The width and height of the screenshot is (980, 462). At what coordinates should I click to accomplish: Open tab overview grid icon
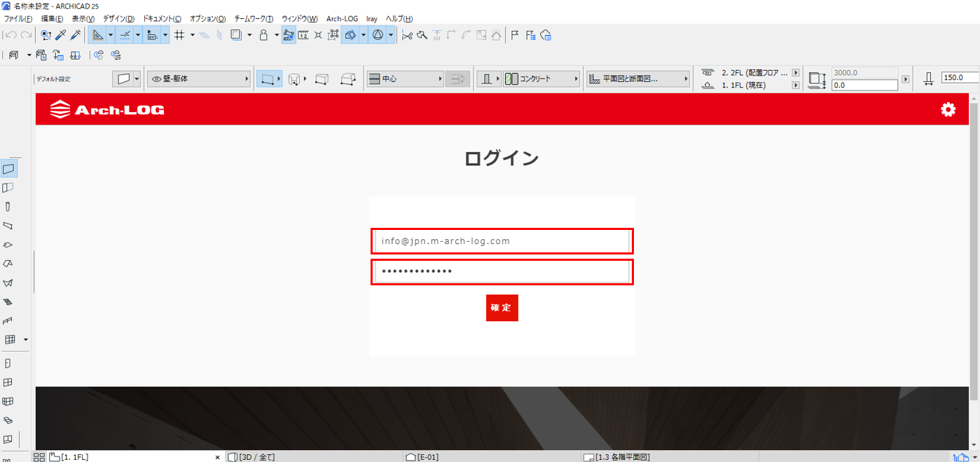(x=39, y=457)
